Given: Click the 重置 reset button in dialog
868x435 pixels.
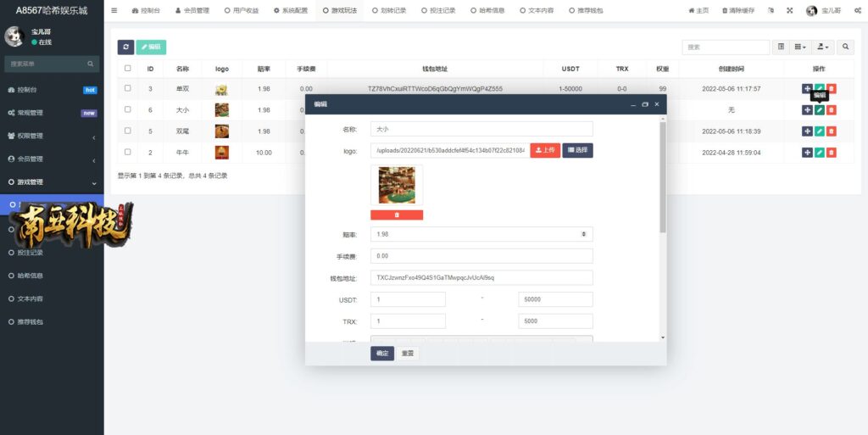Looking at the screenshot, I should point(408,353).
